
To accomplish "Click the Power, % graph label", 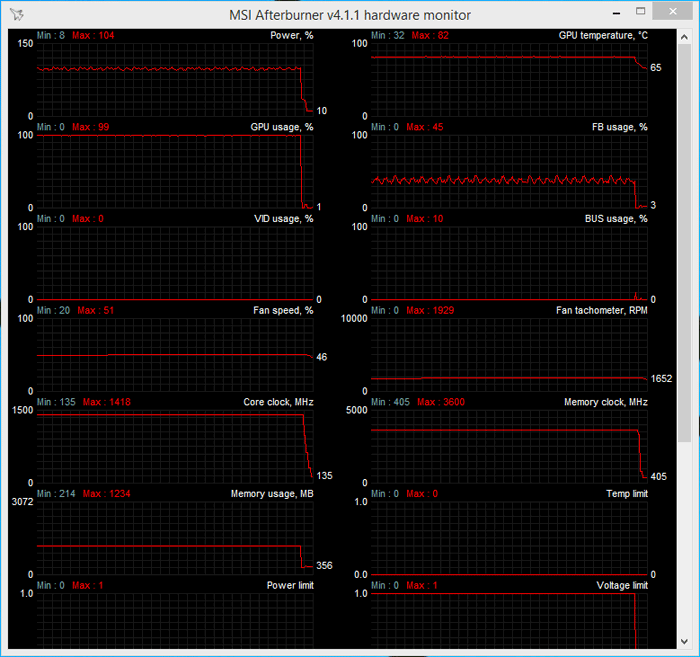I will (292, 35).
